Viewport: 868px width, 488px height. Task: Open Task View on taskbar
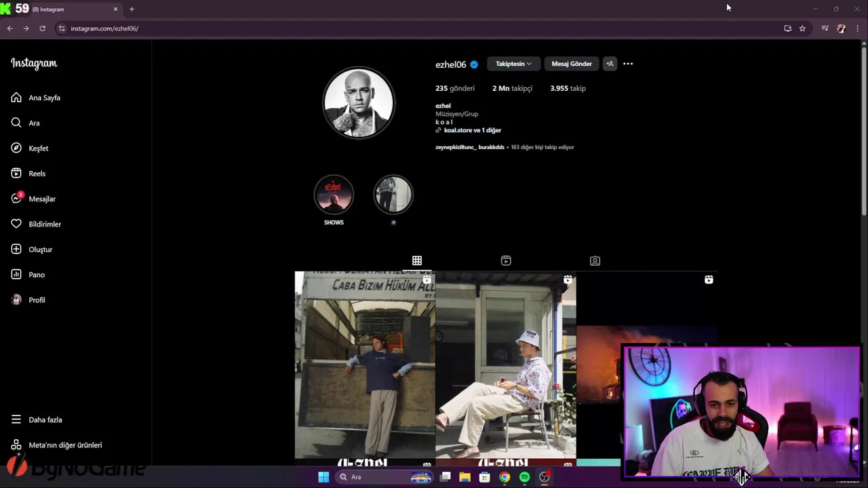point(445,477)
